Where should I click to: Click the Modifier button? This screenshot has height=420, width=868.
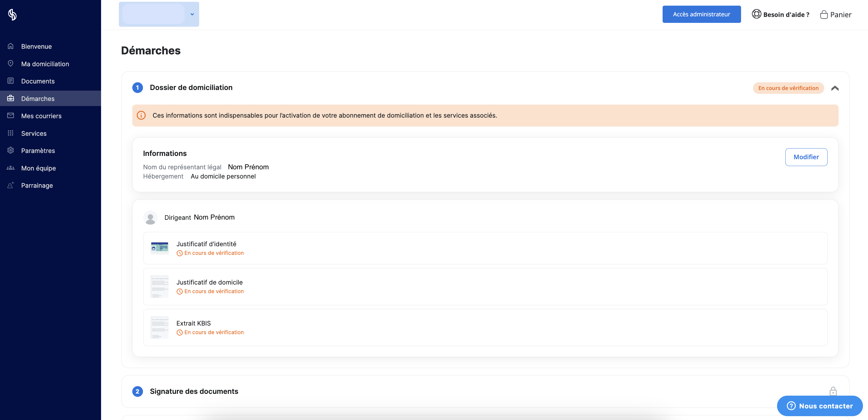[806, 157]
